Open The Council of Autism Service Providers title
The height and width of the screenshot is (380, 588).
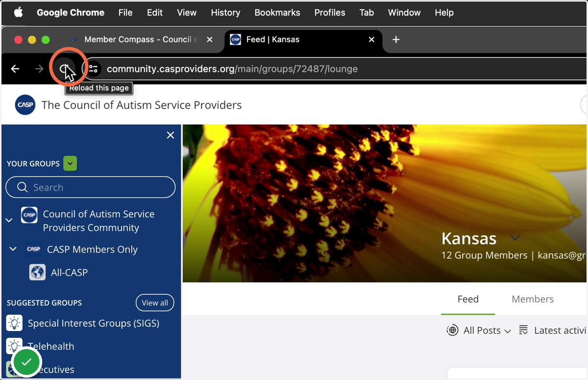click(142, 105)
